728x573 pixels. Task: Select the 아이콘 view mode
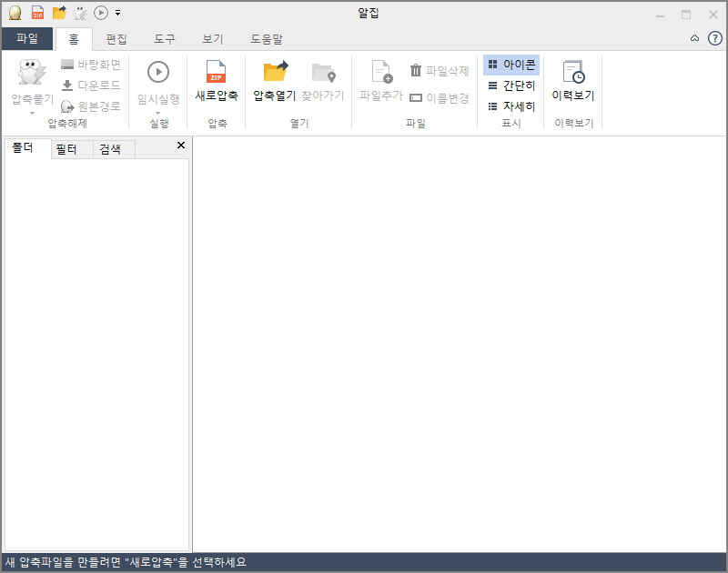coord(511,65)
